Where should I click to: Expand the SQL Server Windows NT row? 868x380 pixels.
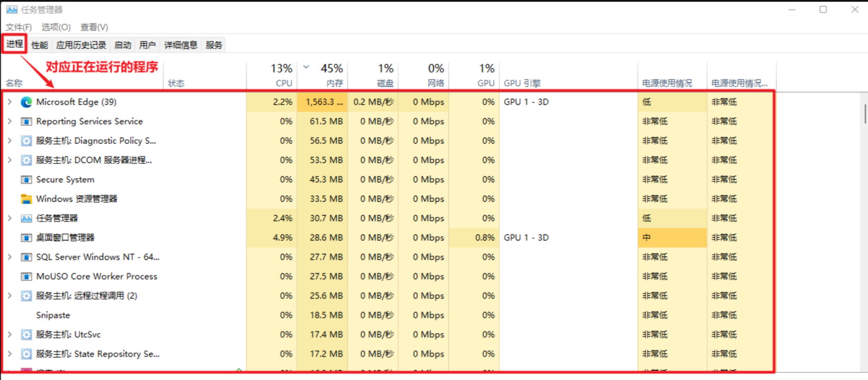click(x=10, y=257)
